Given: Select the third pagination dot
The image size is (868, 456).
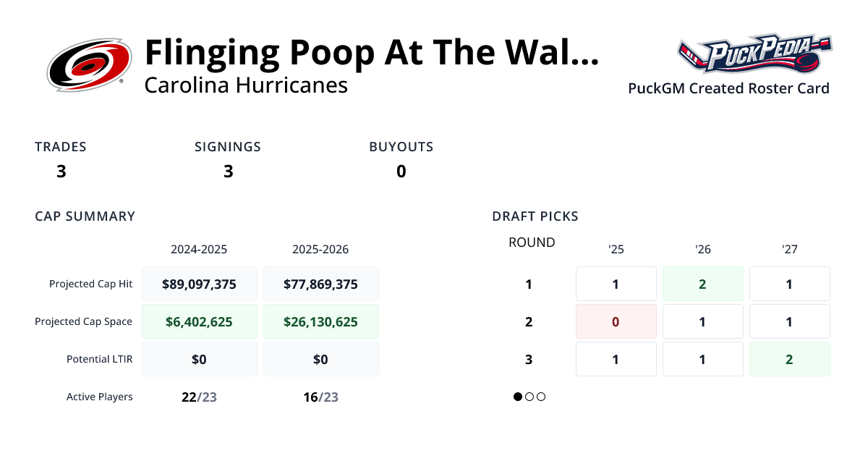Looking at the screenshot, I should point(541,397).
